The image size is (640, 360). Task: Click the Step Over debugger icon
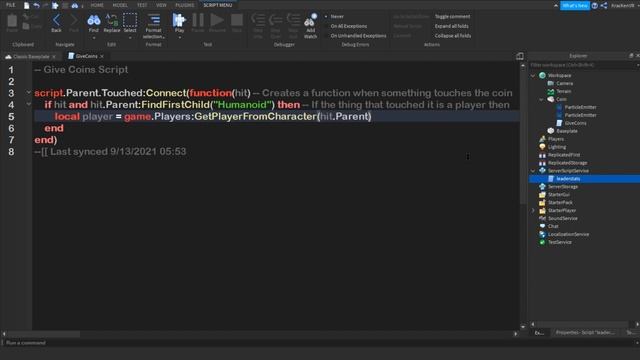pos(276,20)
